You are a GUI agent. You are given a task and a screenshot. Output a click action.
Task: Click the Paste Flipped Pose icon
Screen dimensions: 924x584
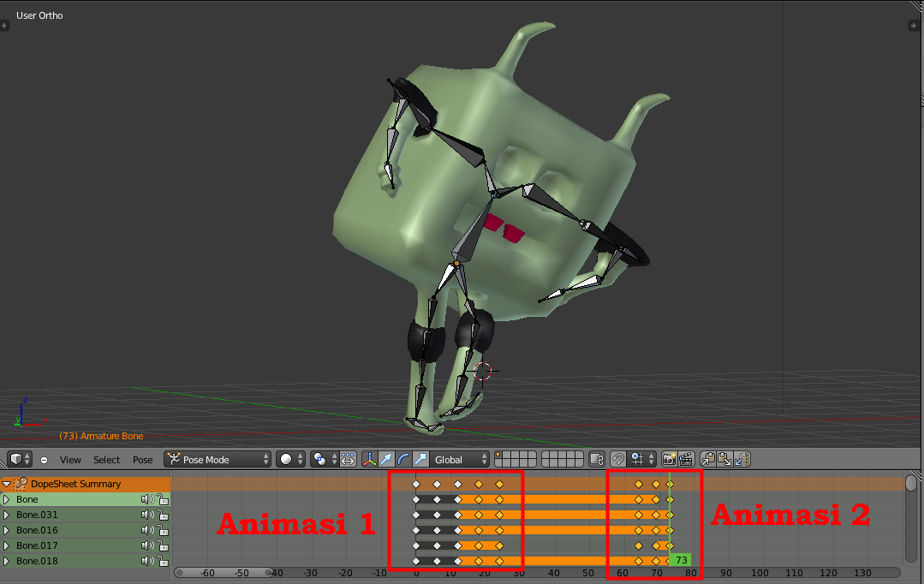tap(740, 459)
